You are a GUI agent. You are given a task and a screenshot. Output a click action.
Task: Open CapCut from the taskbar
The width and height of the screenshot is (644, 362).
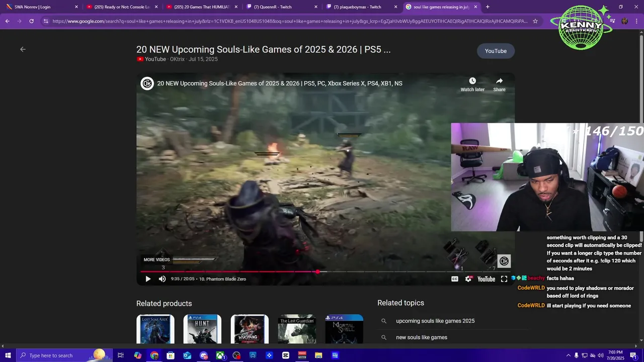coord(286,355)
